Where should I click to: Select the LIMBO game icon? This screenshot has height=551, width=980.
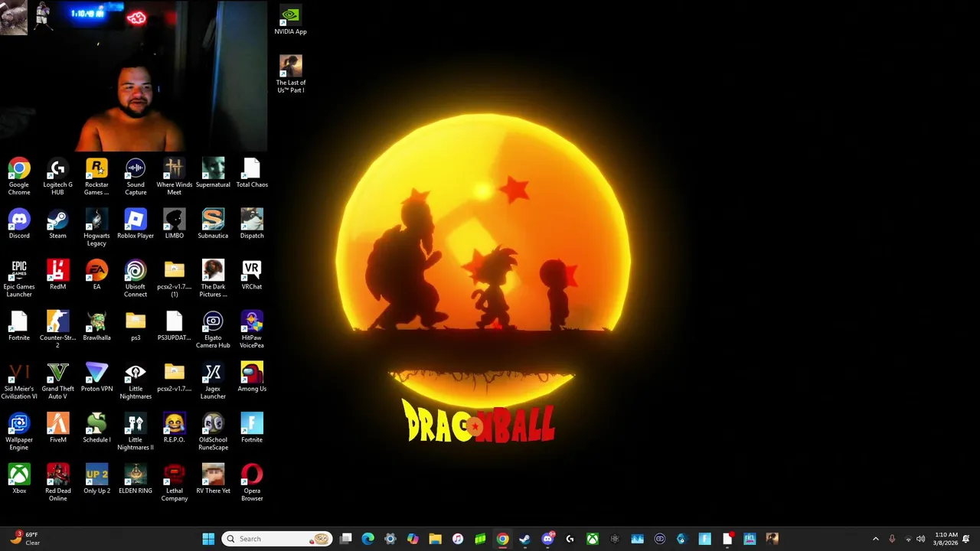click(174, 224)
